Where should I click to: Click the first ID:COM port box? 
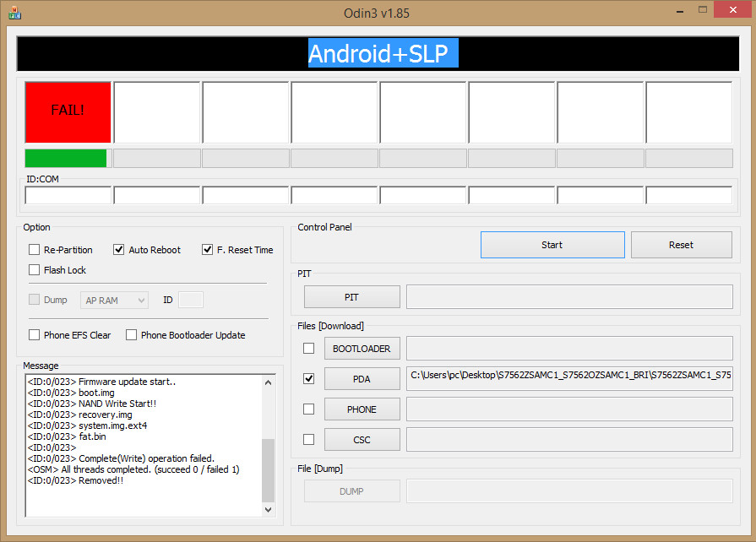point(68,196)
